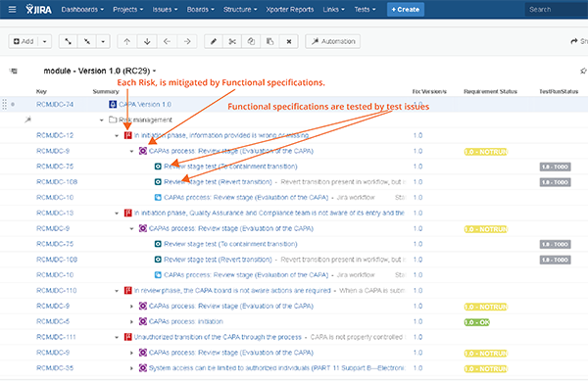Open the Structure menu
The image size is (588, 383).
240,10
